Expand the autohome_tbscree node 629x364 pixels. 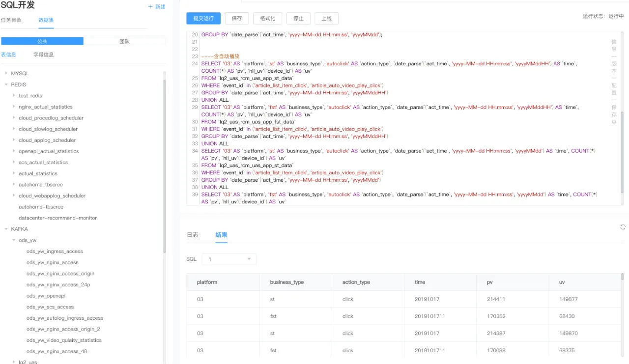14,185
